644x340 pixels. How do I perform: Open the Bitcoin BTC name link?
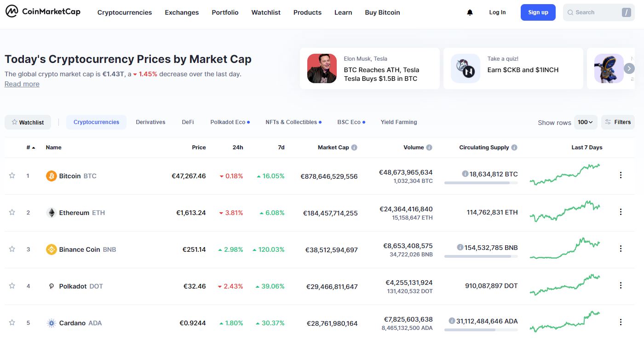coord(71,176)
